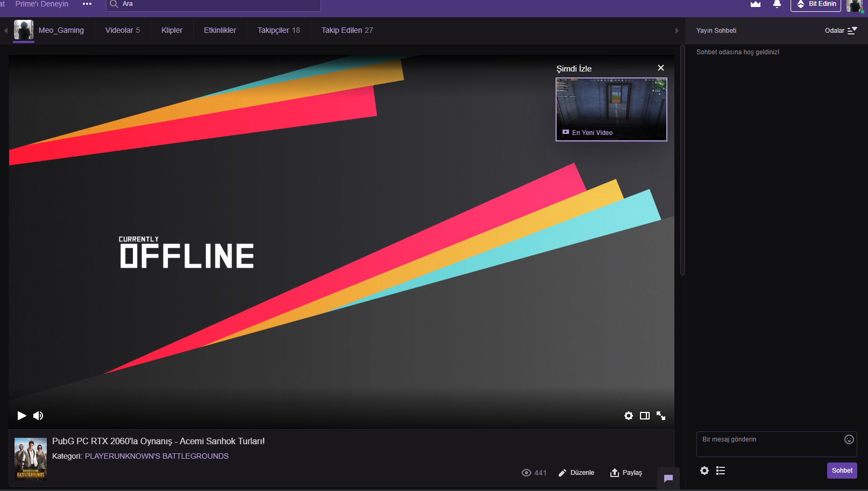The width and height of the screenshot is (868, 491).
Task: Click Prime'ı Deneyin link
Action: tap(42, 4)
